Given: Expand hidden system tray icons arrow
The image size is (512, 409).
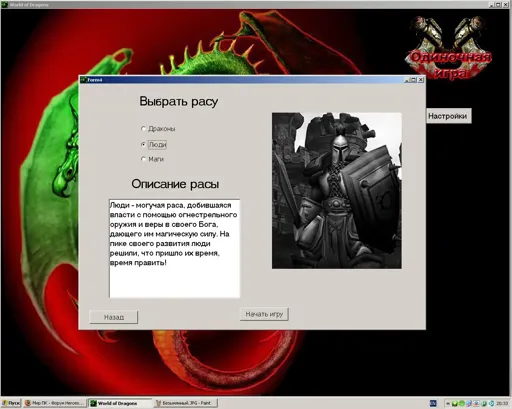Looking at the screenshot, I should [448, 403].
